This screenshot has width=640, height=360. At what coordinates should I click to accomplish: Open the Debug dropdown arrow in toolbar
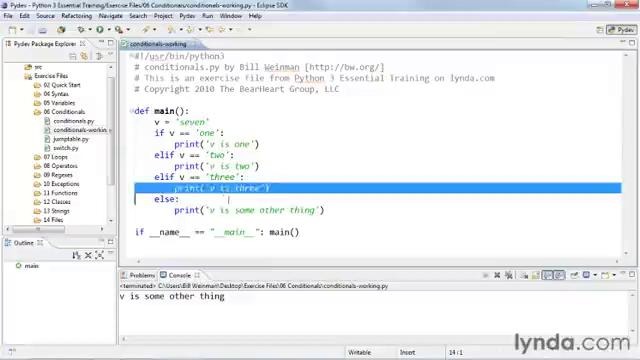click(90, 30)
